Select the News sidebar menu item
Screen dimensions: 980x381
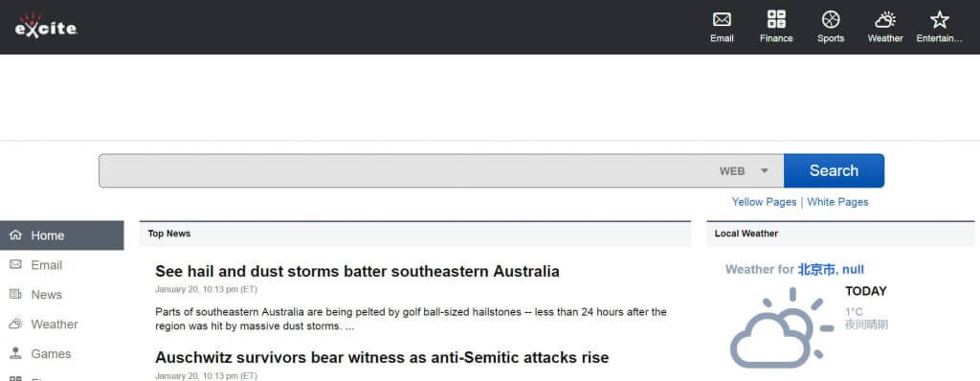point(62,295)
